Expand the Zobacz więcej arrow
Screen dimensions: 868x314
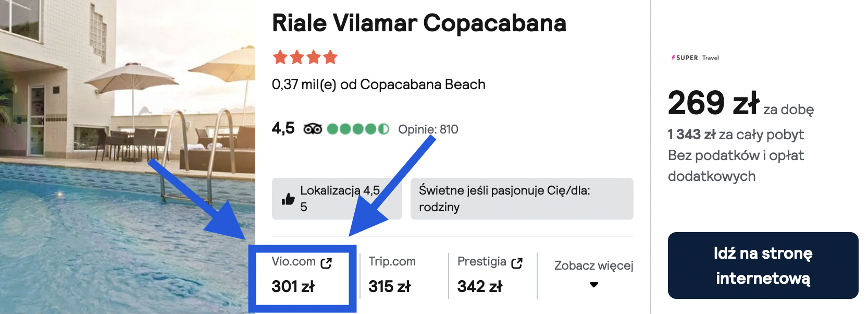point(593,285)
